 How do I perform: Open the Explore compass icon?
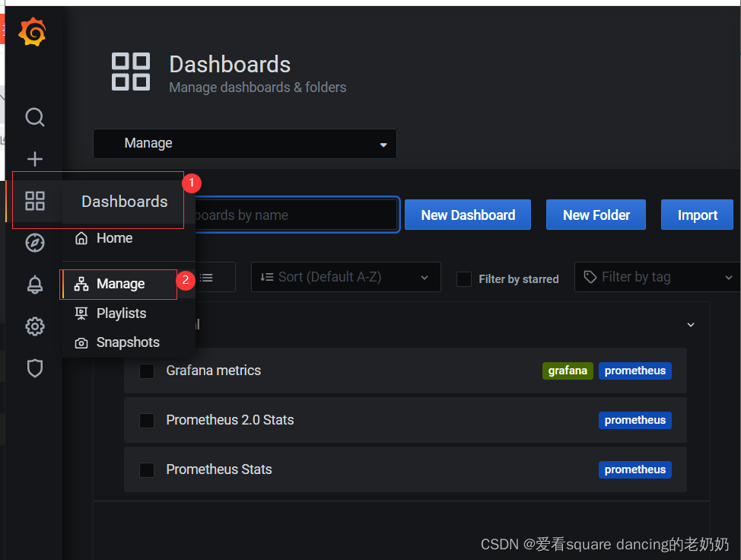point(35,243)
